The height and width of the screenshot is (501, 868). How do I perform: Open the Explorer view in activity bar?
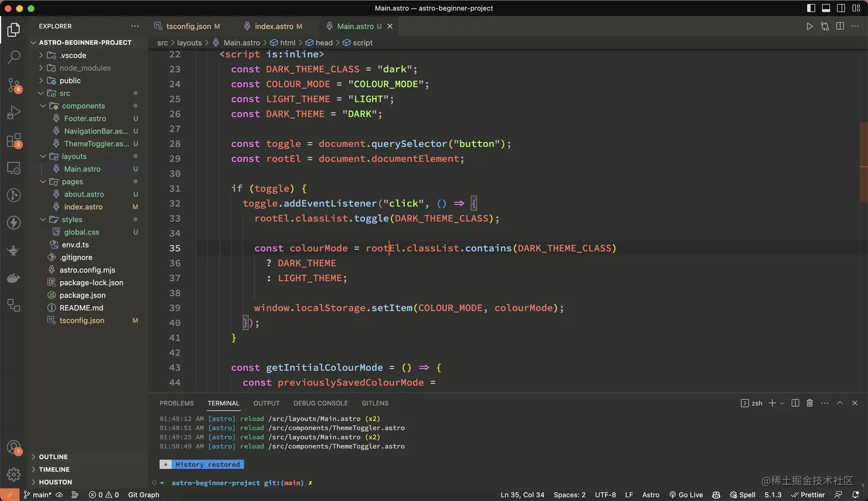coord(14,30)
